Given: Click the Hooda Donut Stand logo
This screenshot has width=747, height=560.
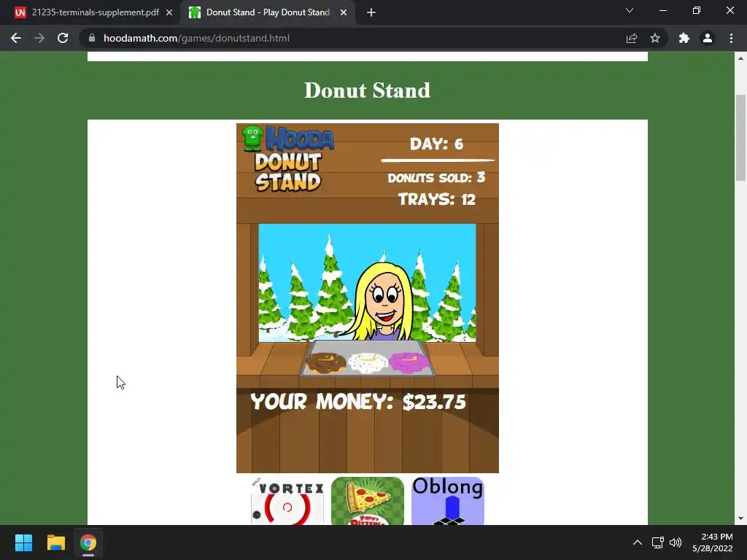Looking at the screenshot, I should [288, 159].
